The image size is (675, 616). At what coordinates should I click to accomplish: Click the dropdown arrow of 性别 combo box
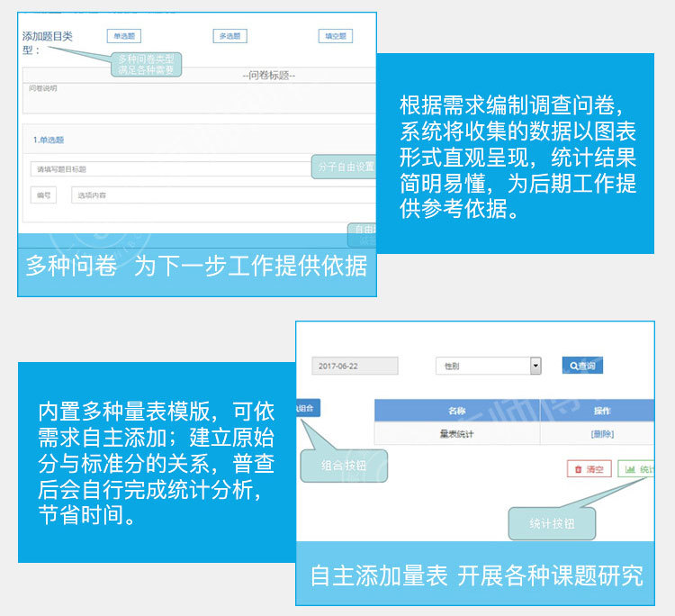pyautogui.click(x=535, y=367)
